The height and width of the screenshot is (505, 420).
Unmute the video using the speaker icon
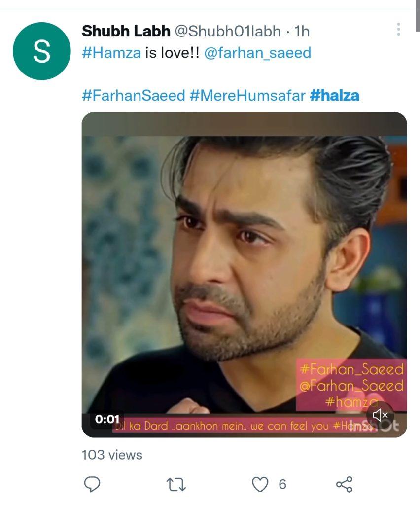pos(380,415)
